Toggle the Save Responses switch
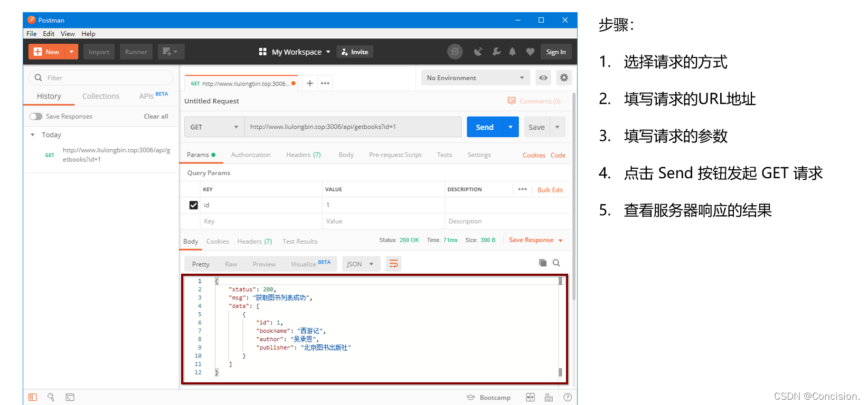Image resolution: width=868 pixels, height=405 pixels. (36, 116)
